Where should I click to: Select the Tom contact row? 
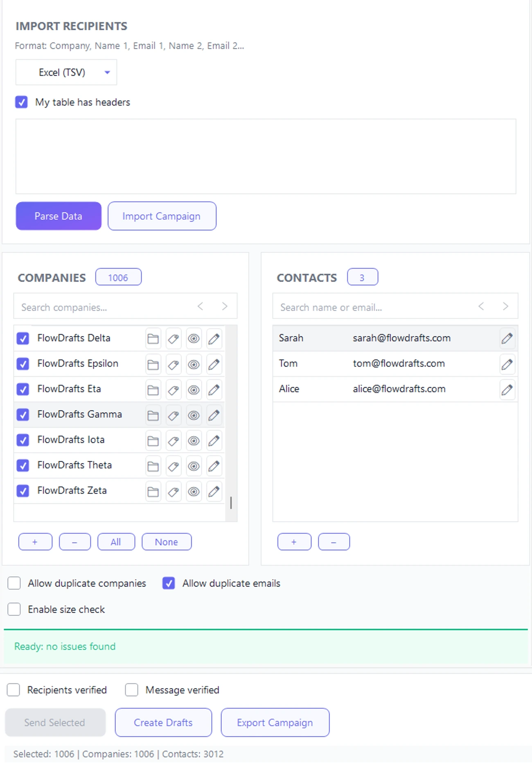[385, 363]
